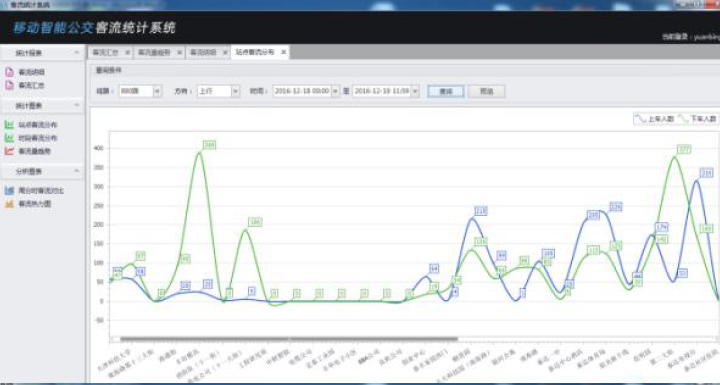Open 客流汇总 report icon in sidebar
The width and height of the screenshot is (720, 385).
pyautogui.click(x=9, y=85)
